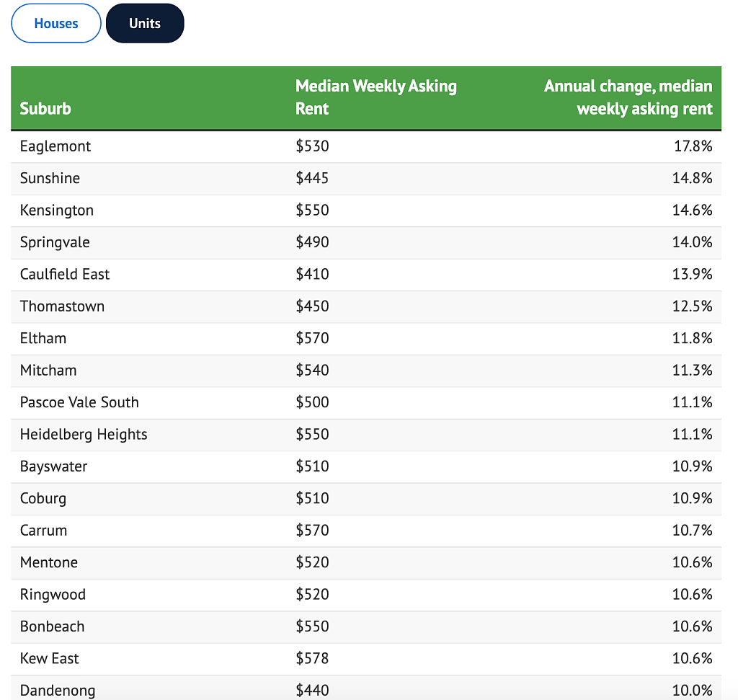Click the Suburb column header
The width and height of the screenshot is (738, 700).
pos(45,109)
